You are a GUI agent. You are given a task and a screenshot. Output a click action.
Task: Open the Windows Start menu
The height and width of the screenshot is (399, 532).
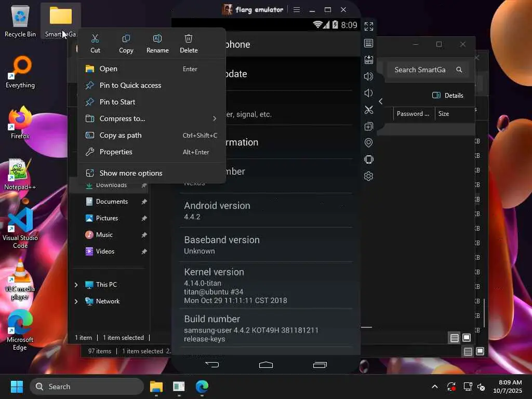[x=17, y=387]
